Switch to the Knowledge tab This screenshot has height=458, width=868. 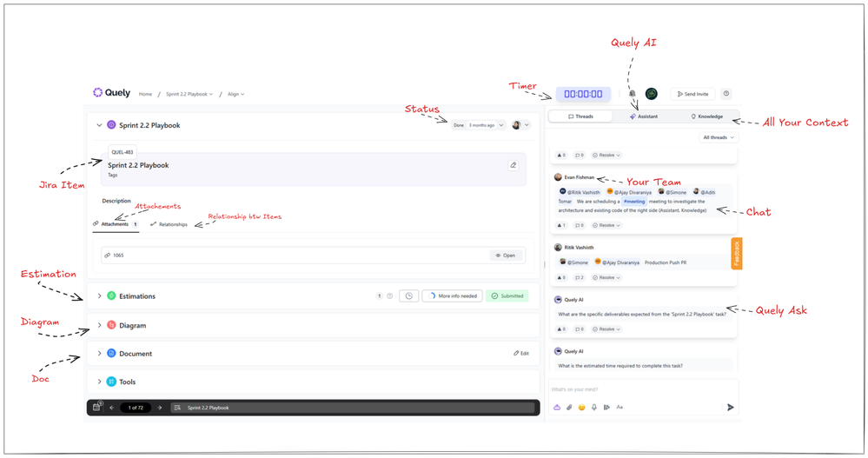(706, 116)
